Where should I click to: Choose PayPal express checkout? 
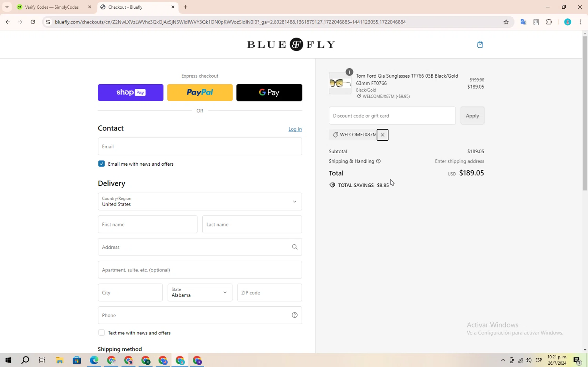[200, 92]
